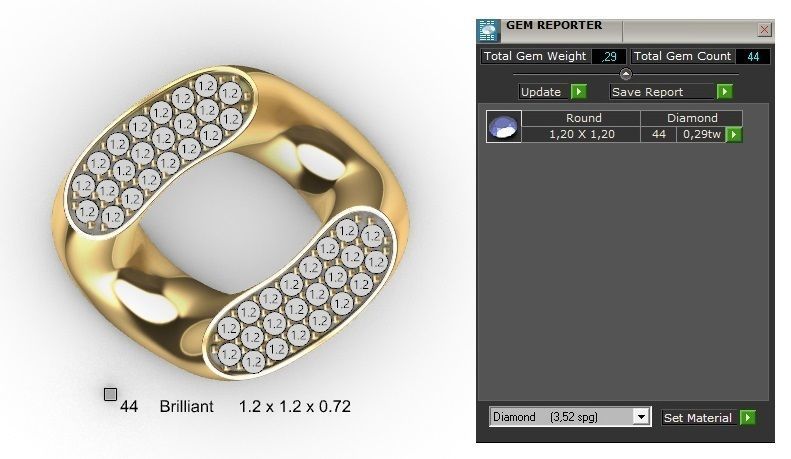Click the Total Gem Count value field
The width and height of the screenshot is (791, 459).
coord(753,56)
